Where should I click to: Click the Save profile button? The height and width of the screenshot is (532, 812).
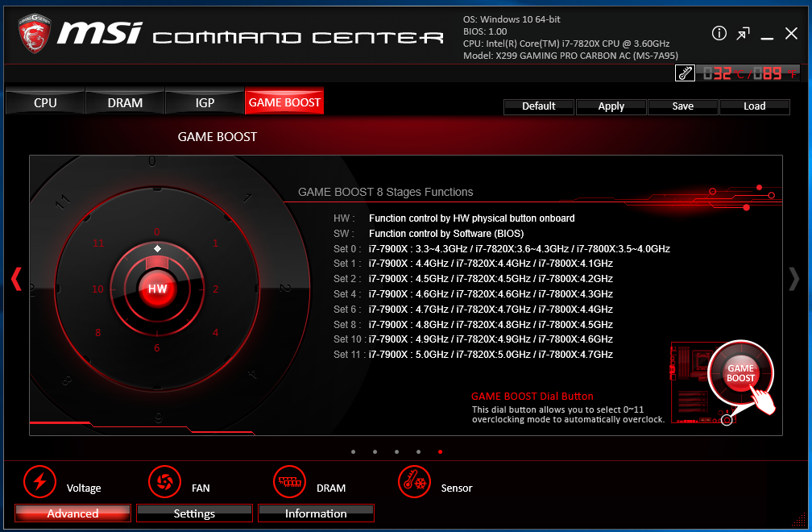tap(682, 106)
